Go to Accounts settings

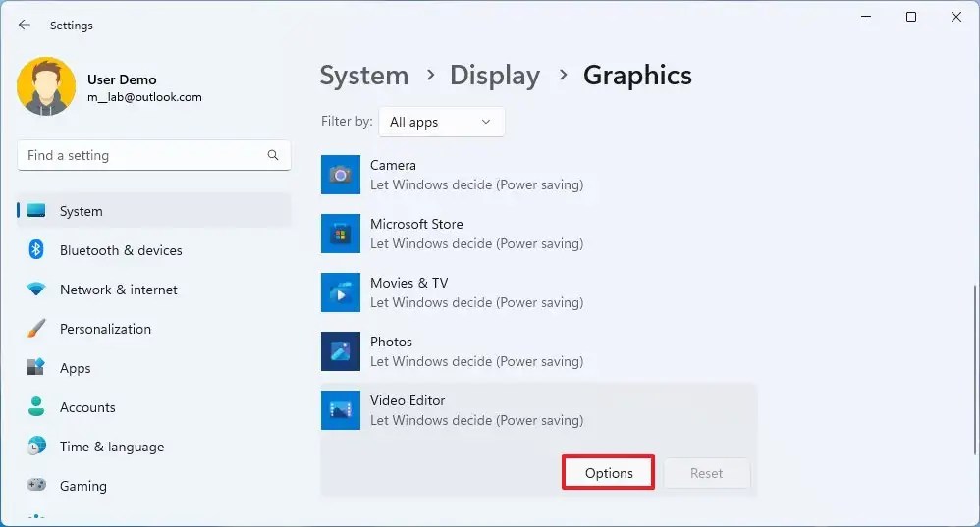click(154, 407)
